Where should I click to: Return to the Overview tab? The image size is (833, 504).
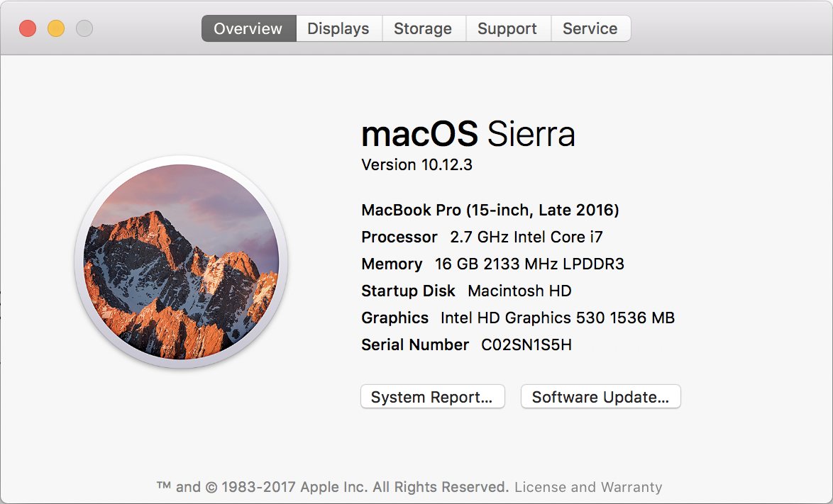248,28
